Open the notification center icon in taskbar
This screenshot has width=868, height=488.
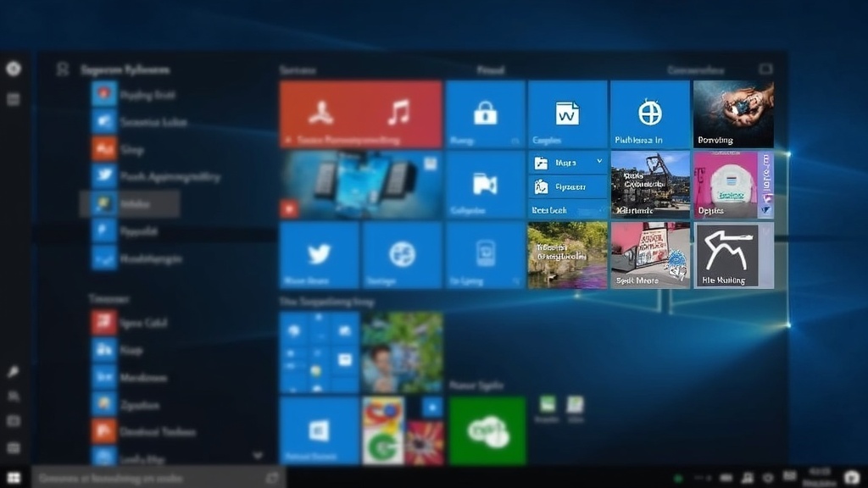click(x=851, y=478)
